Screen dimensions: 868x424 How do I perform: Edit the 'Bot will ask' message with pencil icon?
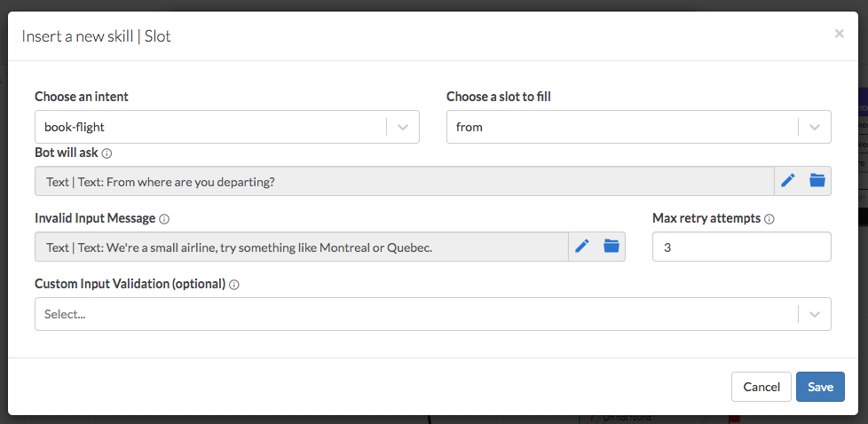[x=788, y=181]
